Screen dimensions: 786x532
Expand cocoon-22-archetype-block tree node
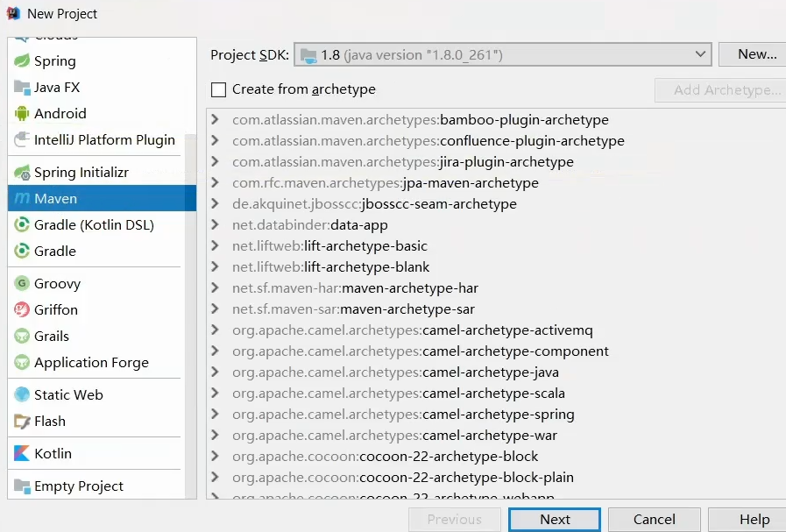click(x=215, y=457)
